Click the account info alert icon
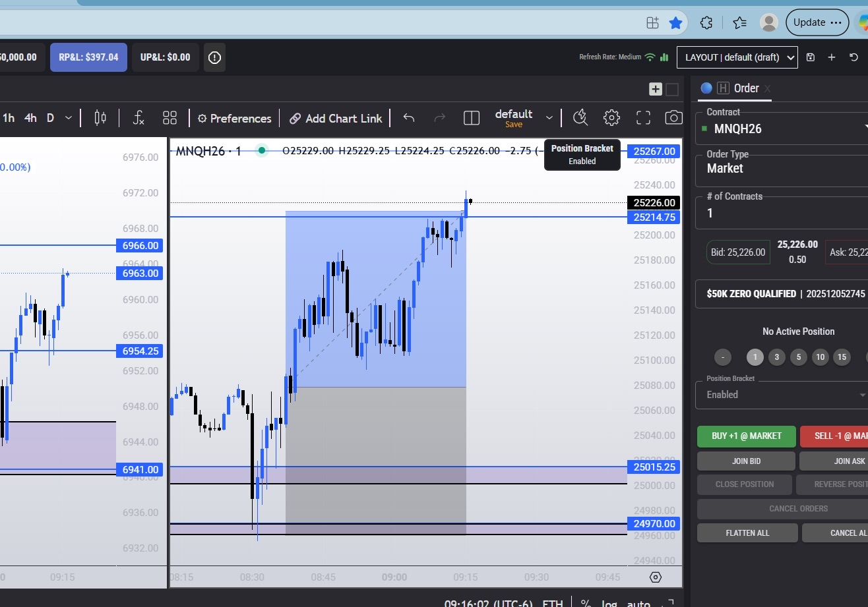Screen dimensions: 868x607 (x=214, y=57)
